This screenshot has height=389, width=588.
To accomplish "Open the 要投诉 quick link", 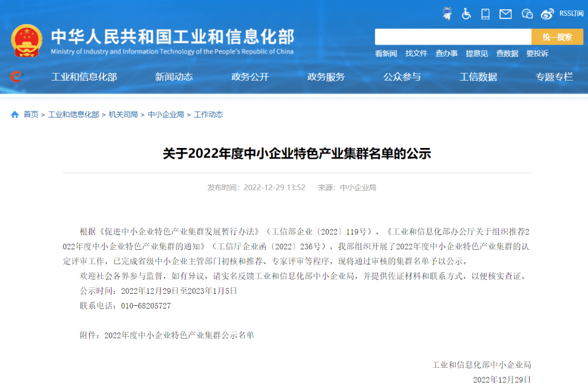I will coord(537,54).
